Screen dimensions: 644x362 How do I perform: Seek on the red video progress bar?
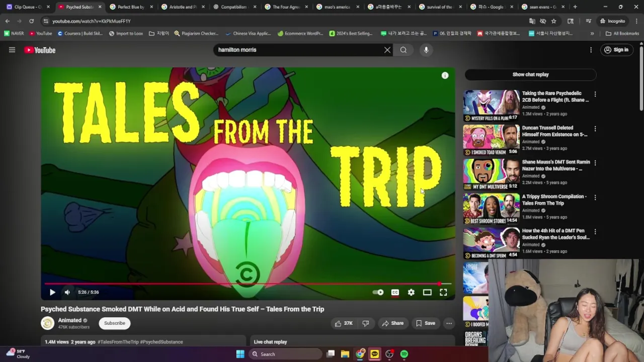click(x=248, y=284)
